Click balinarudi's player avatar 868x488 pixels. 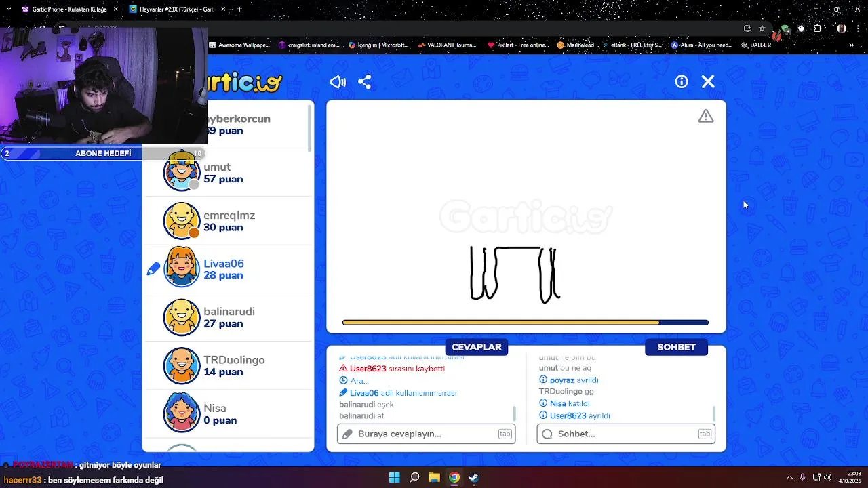(x=182, y=317)
